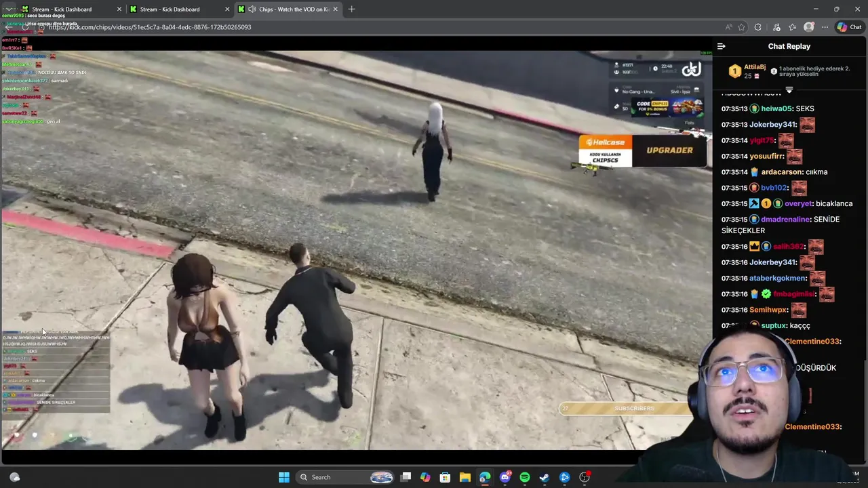Click the chat message text "kaççç"

point(800,325)
